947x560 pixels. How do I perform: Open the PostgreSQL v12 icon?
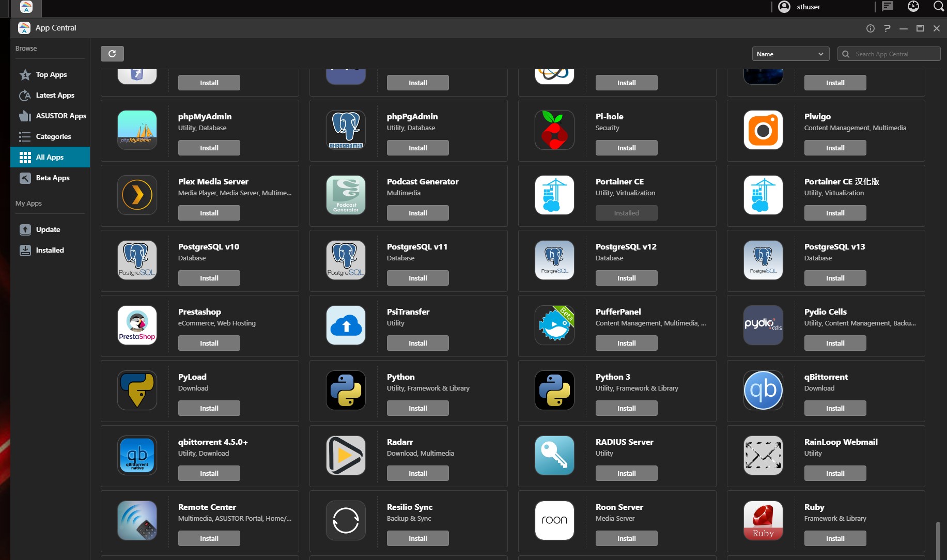(554, 260)
